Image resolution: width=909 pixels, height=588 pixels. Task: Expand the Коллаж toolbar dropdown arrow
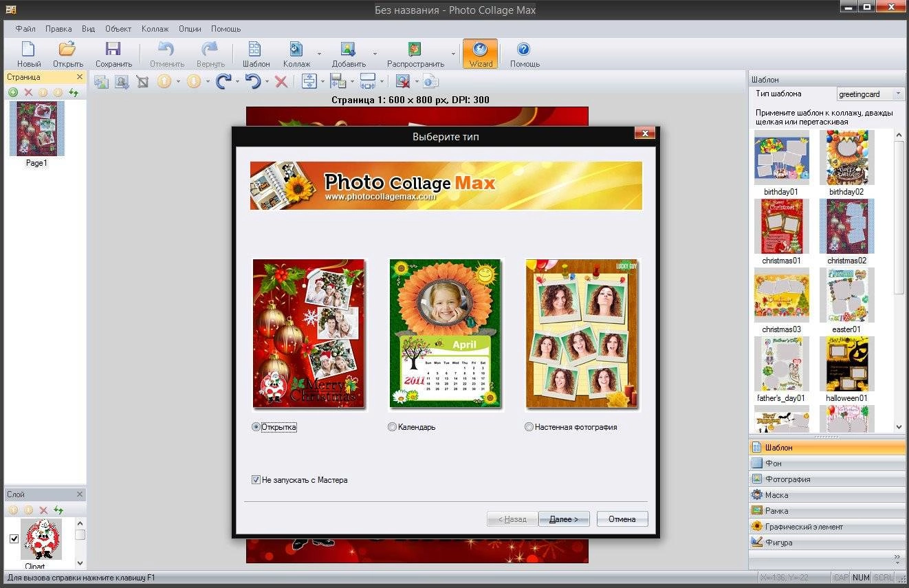pos(319,54)
